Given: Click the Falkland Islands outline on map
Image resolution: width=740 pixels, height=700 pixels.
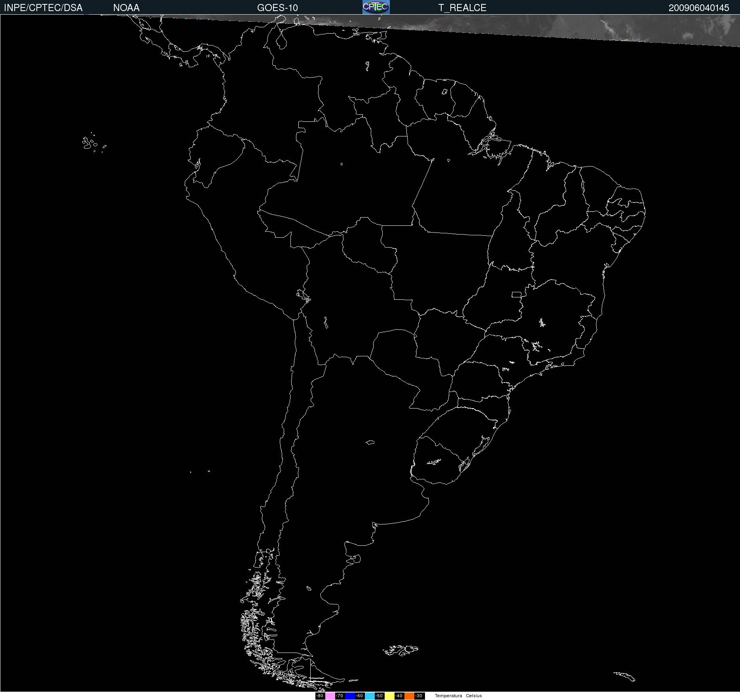Looking at the screenshot, I should tap(400, 650).
